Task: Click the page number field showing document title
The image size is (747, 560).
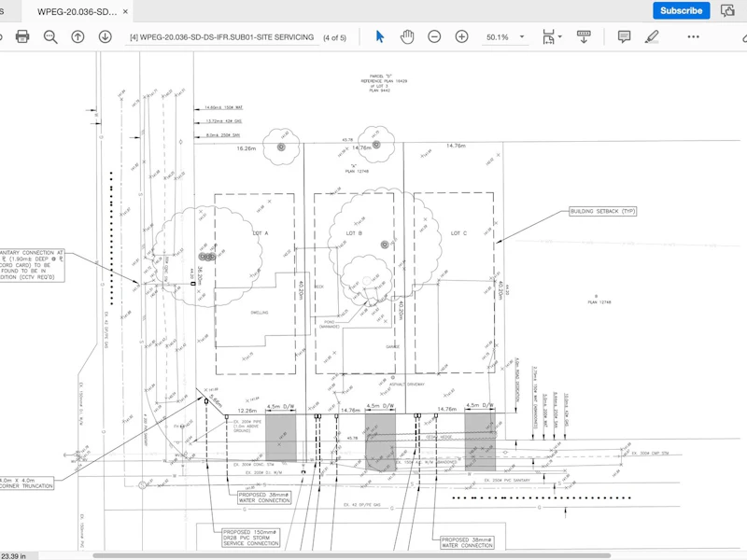Action: [x=221, y=37]
